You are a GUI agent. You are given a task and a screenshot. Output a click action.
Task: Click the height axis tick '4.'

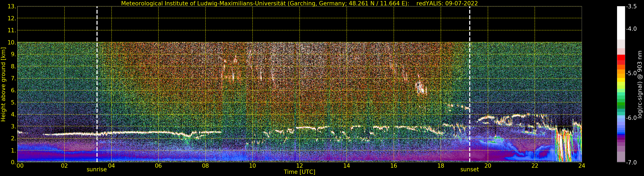13,114
